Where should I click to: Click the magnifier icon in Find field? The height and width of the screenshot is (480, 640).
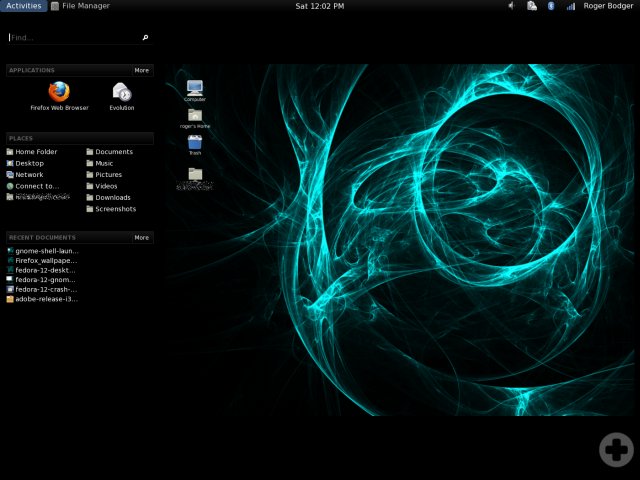pos(145,37)
